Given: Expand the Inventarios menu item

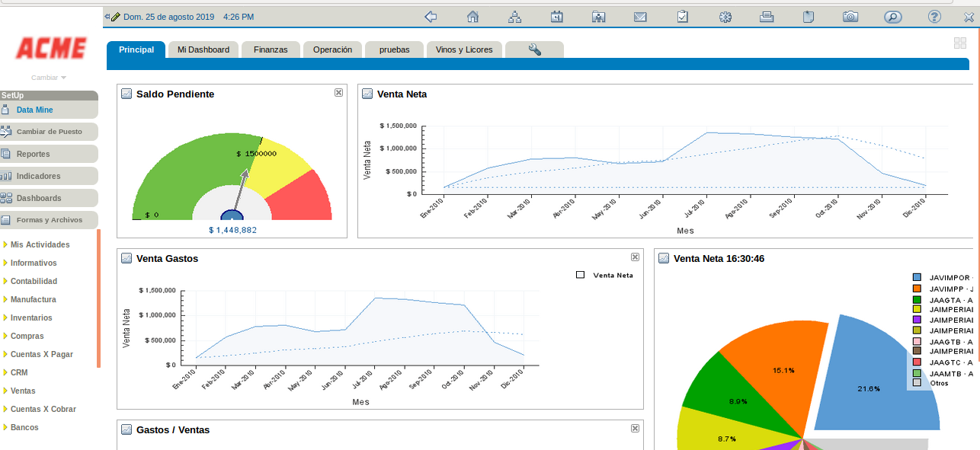Looking at the screenshot, I should coord(31,318).
